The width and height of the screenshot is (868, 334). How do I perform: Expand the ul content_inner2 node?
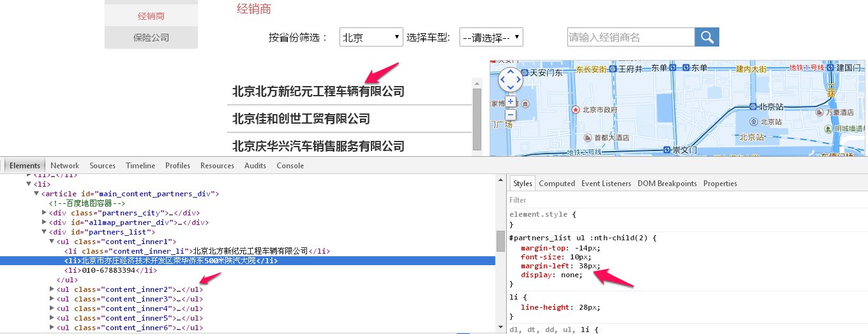(x=52, y=289)
